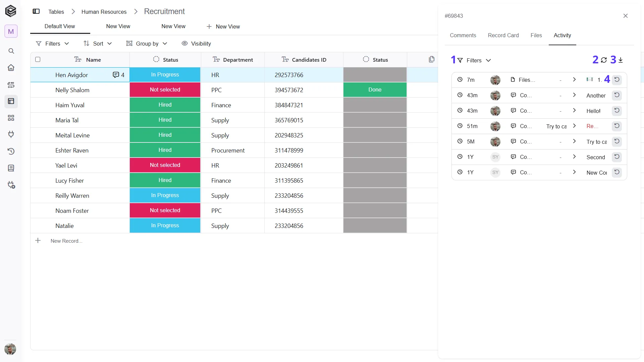
Task: Expand Filters in the Activity panel
Action: tap(474, 60)
